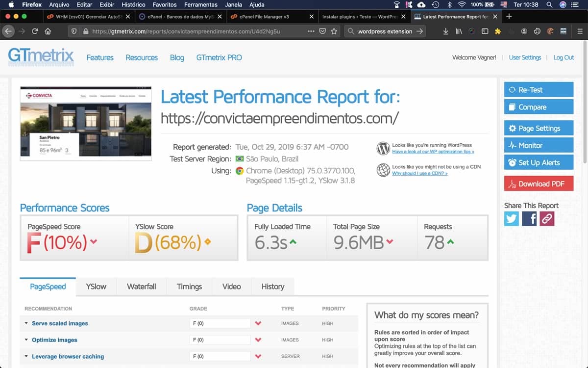Click the Bluetooth menu bar icon
This screenshot has width=588, height=368.
coord(449,4)
